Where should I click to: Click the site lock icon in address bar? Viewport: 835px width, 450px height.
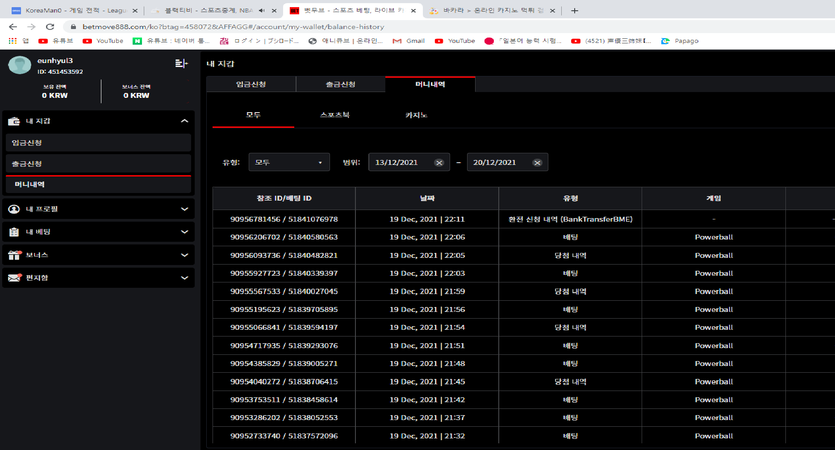pos(73,27)
